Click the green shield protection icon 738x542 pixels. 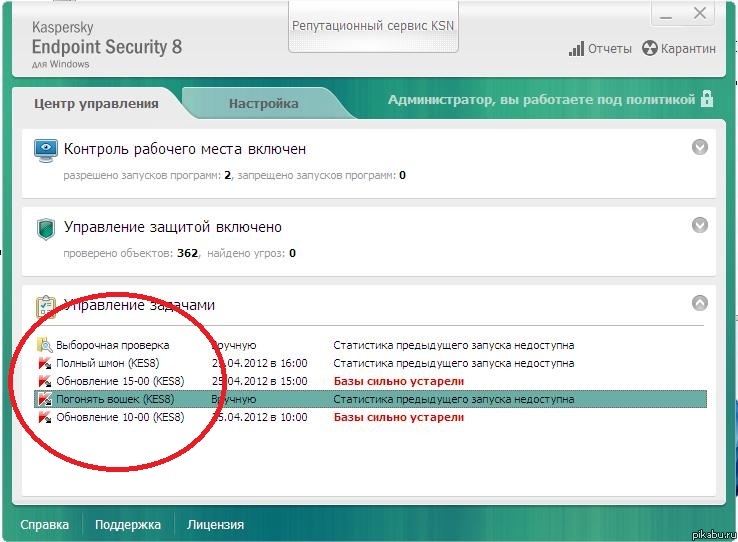(46, 228)
